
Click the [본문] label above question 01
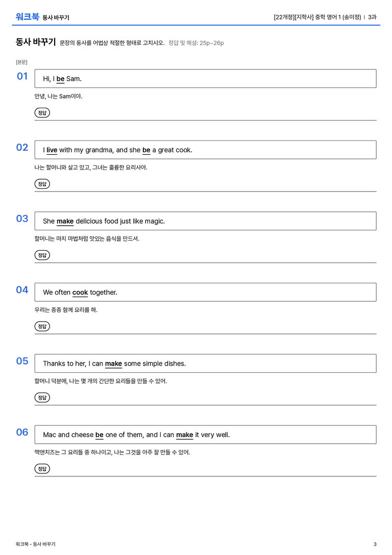click(21, 62)
